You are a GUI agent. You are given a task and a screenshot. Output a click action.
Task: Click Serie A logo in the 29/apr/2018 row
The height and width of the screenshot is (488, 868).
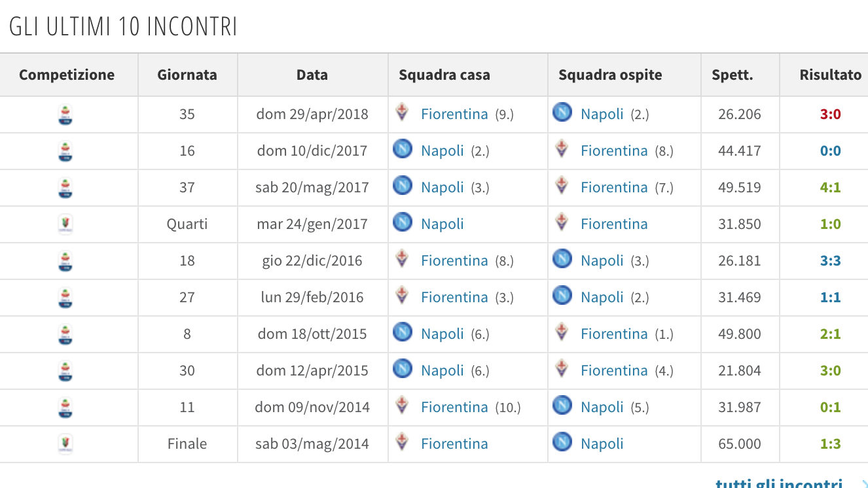[65, 114]
